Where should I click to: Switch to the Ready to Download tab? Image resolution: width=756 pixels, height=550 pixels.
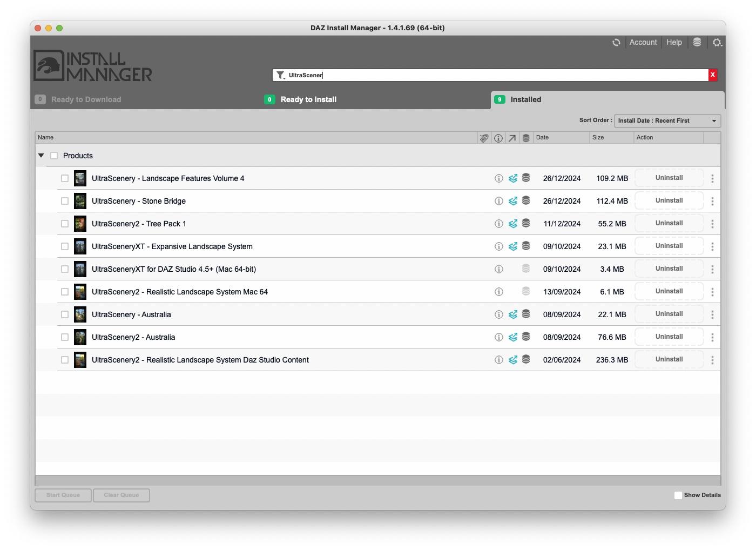click(78, 99)
